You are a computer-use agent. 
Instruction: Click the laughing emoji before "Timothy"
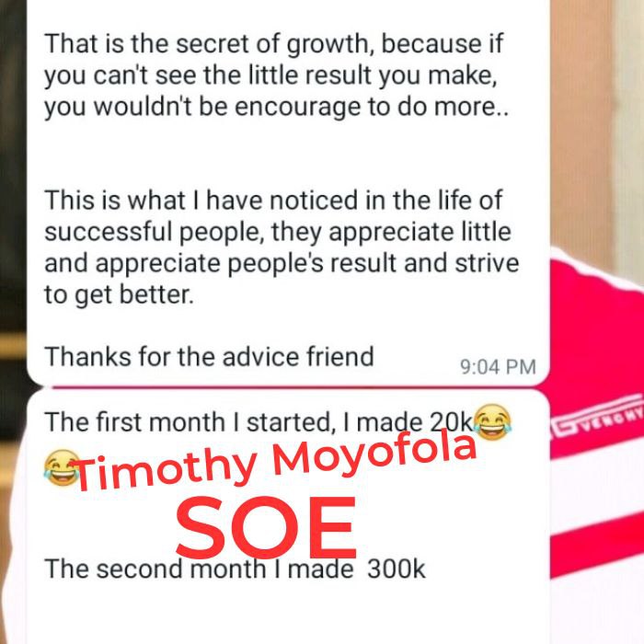[x=62, y=467]
